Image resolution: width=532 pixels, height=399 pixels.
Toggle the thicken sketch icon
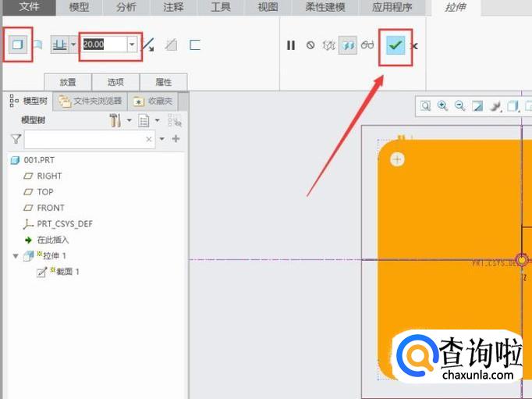(195, 45)
